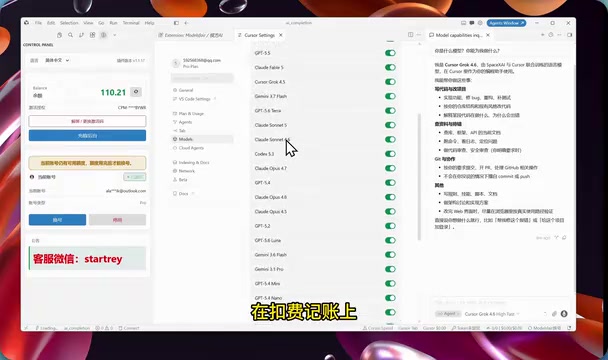Click the chat message input box

pos(501,302)
